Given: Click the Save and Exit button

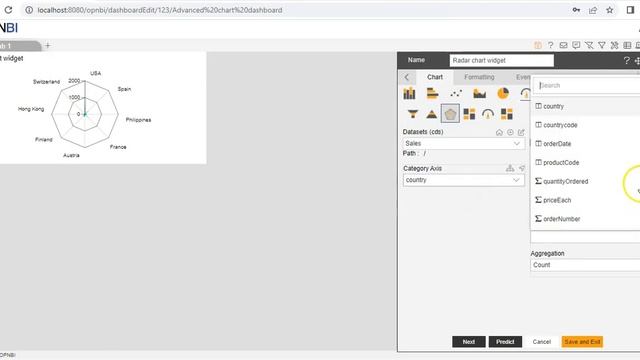Looking at the screenshot, I should point(582,342).
